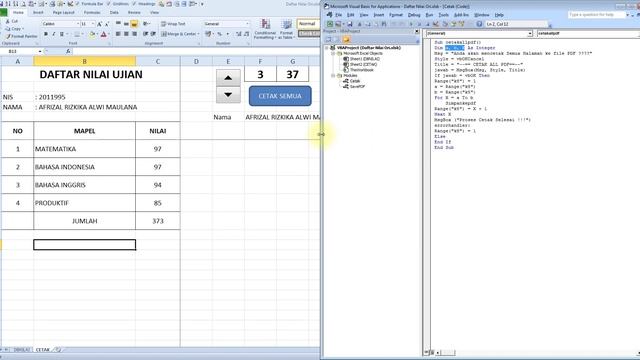Open the Run menu in VBA editor

point(429,15)
